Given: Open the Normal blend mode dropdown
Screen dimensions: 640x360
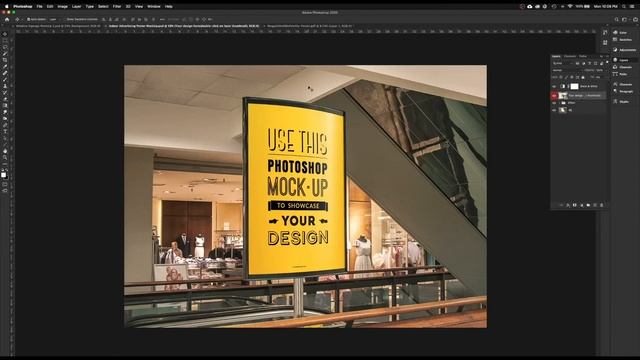Looking at the screenshot, I should [566, 70].
